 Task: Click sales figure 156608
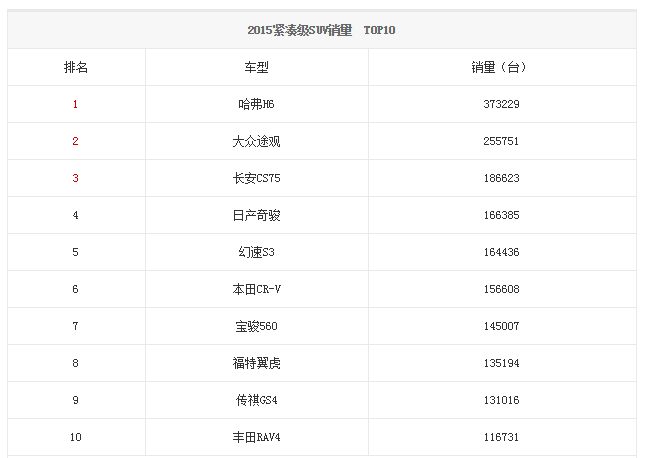(501, 289)
